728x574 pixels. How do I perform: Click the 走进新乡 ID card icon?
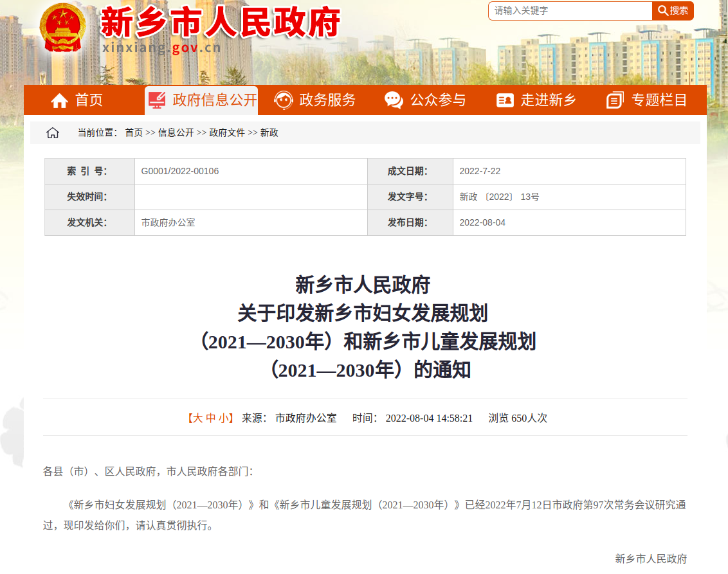point(505,100)
